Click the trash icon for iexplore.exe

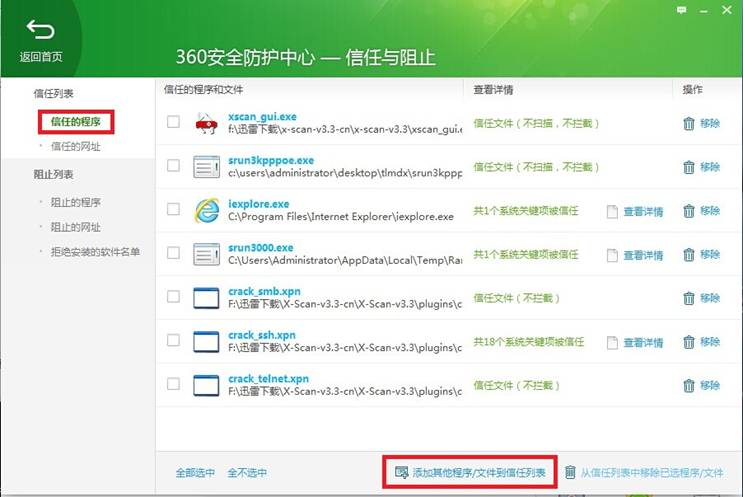pyautogui.click(x=689, y=211)
